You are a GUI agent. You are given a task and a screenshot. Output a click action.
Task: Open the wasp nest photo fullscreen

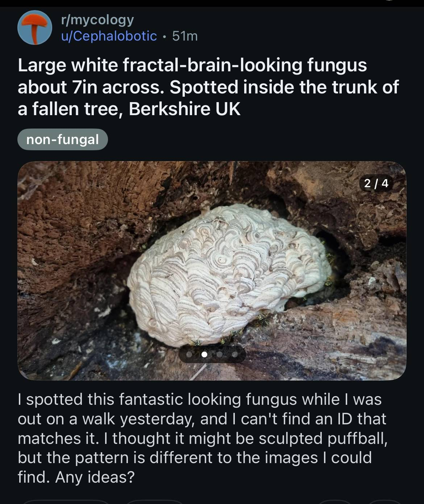click(212, 270)
